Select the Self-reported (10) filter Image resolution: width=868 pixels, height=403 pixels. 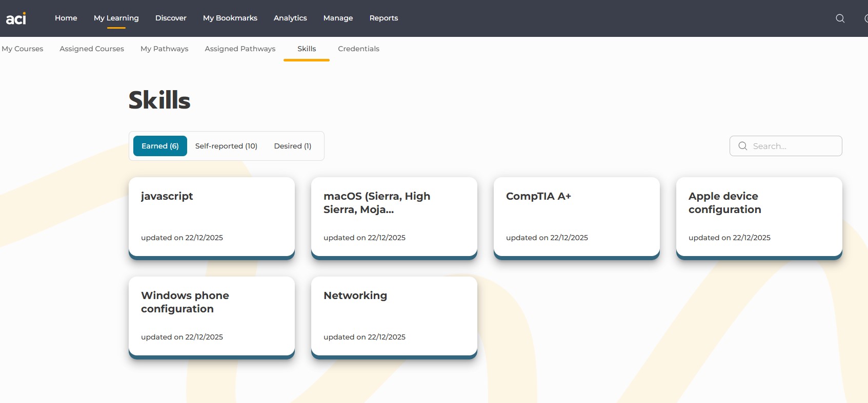[x=226, y=146]
